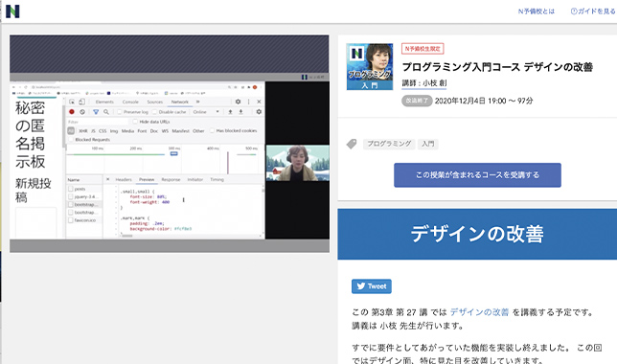The height and width of the screenshot is (364, 617).
Task: Click the tag icon beside プログラミング
Action: (352, 144)
